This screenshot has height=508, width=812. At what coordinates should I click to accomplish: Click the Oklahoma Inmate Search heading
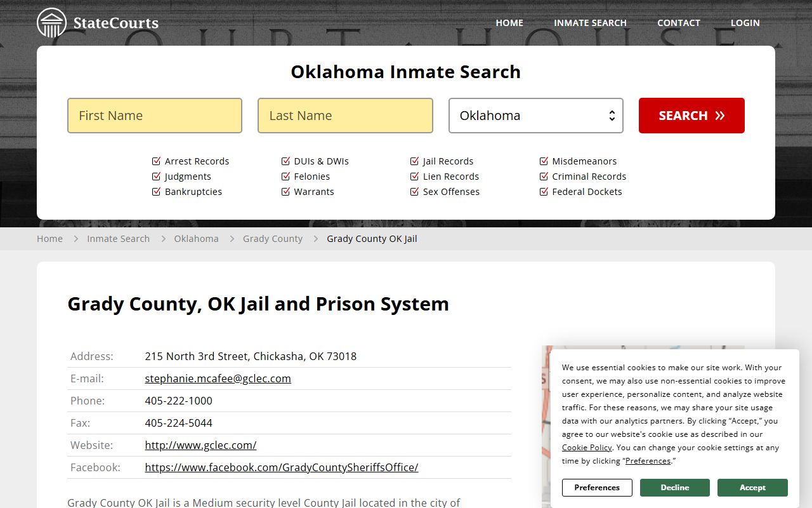click(x=406, y=72)
